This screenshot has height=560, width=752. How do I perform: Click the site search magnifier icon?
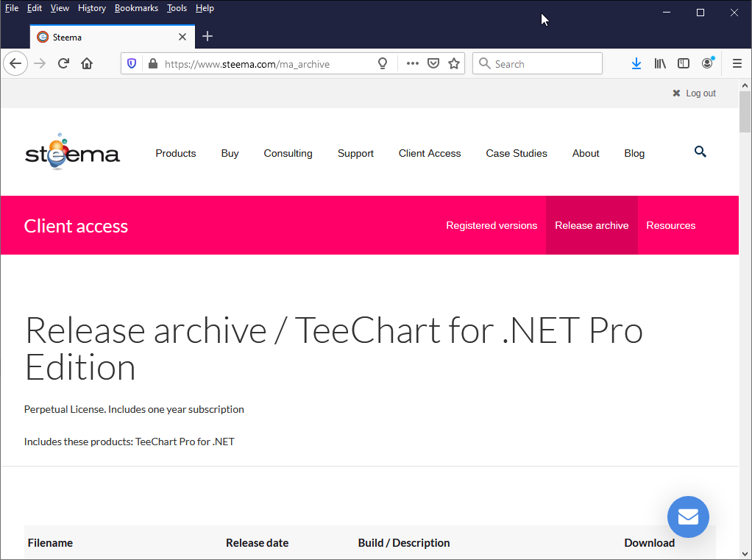pyautogui.click(x=700, y=152)
